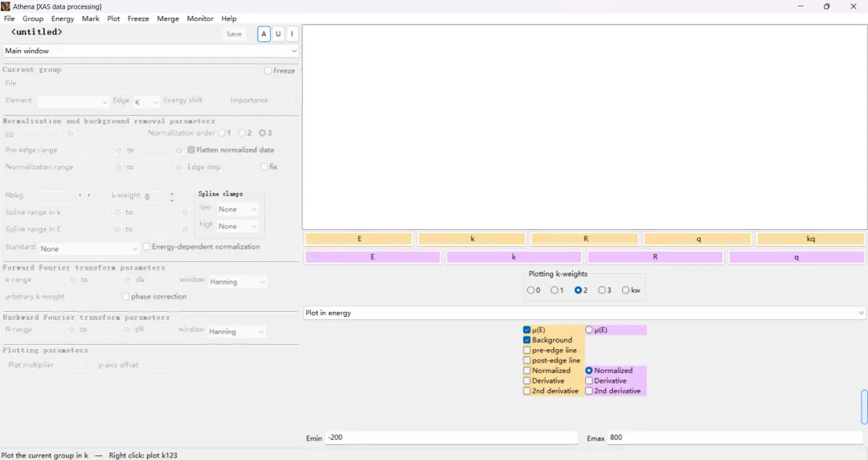Viewport: 868px width, 460px height.
Task: Open the Spline clamps low dropdown
Action: point(237,209)
